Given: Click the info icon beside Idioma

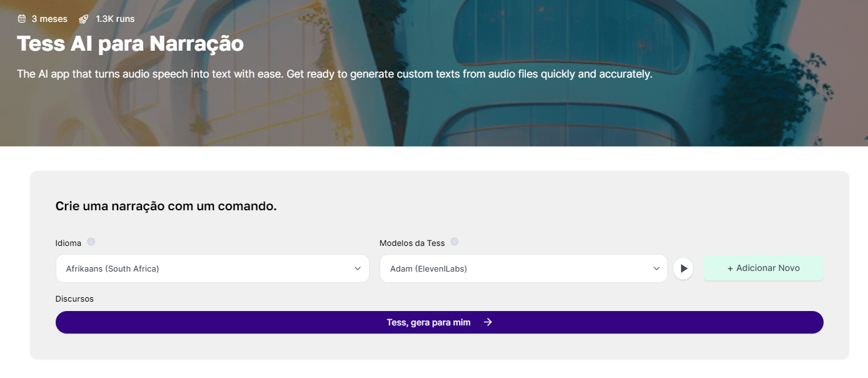Looking at the screenshot, I should pyautogui.click(x=91, y=242).
